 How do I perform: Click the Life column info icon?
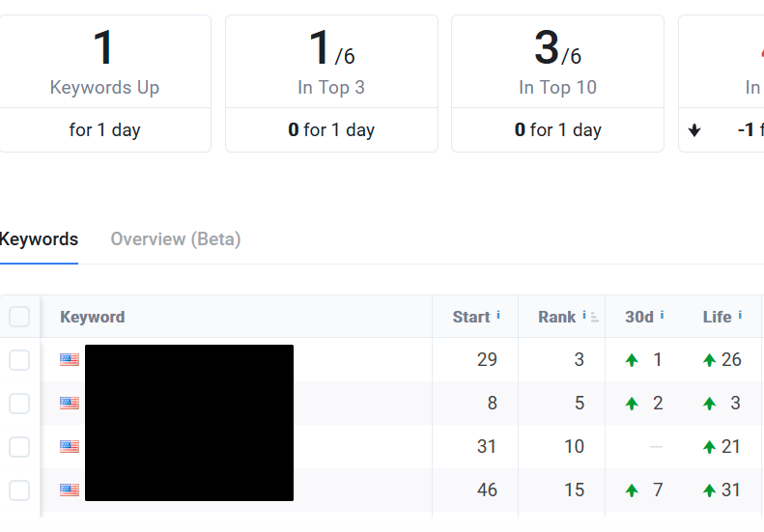[x=740, y=316]
